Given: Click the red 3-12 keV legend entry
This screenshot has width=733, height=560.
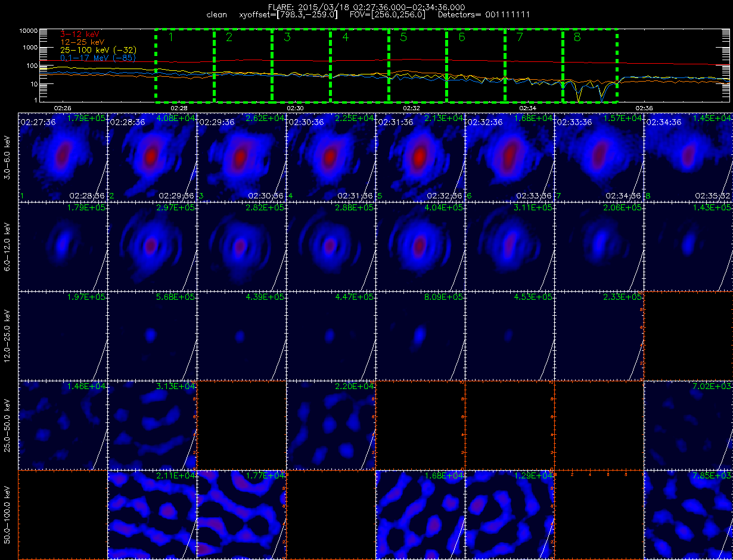Looking at the screenshot, I should 81,35.
